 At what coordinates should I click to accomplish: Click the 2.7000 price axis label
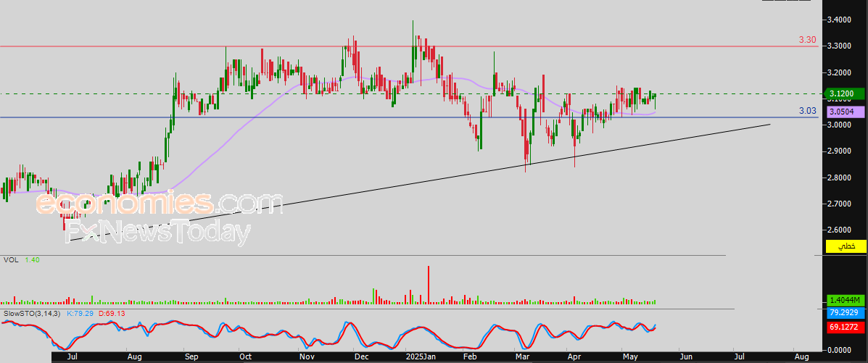coord(839,204)
